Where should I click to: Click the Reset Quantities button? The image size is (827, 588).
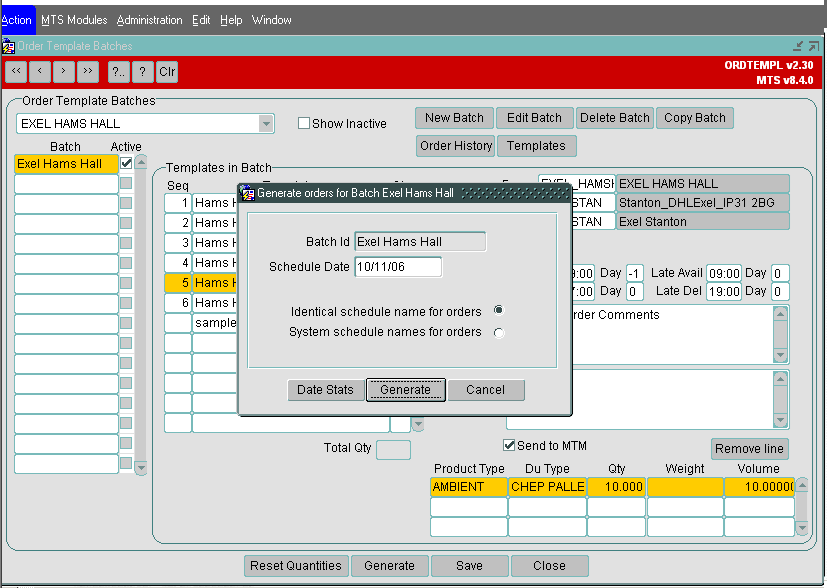click(x=296, y=566)
